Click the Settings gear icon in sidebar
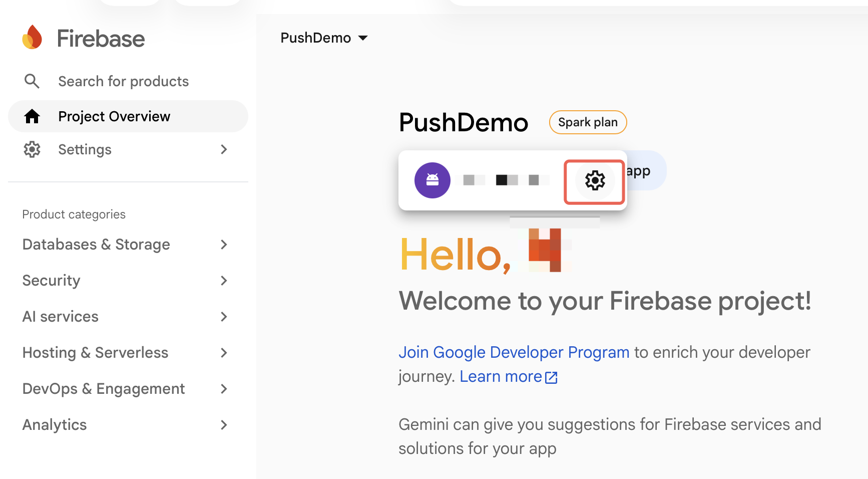868x479 pixels. pyautogui.click(x=32, y=149)
